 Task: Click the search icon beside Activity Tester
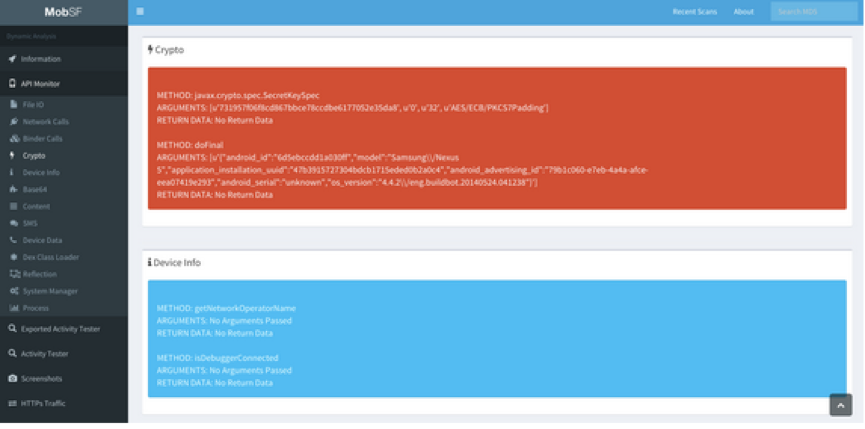tap(12, 353)
